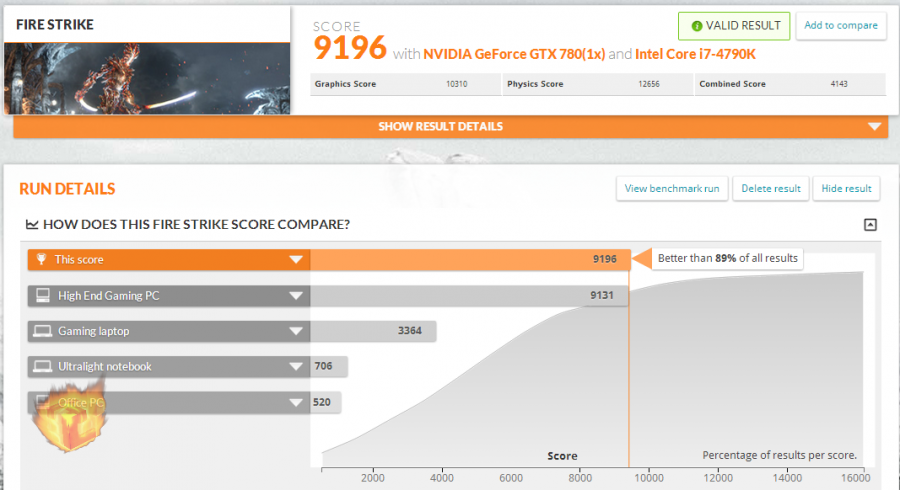Click the Gaming laptop 3364 bar
The width and height of the screenshot is (900, 490).
(x=373, y=331)
